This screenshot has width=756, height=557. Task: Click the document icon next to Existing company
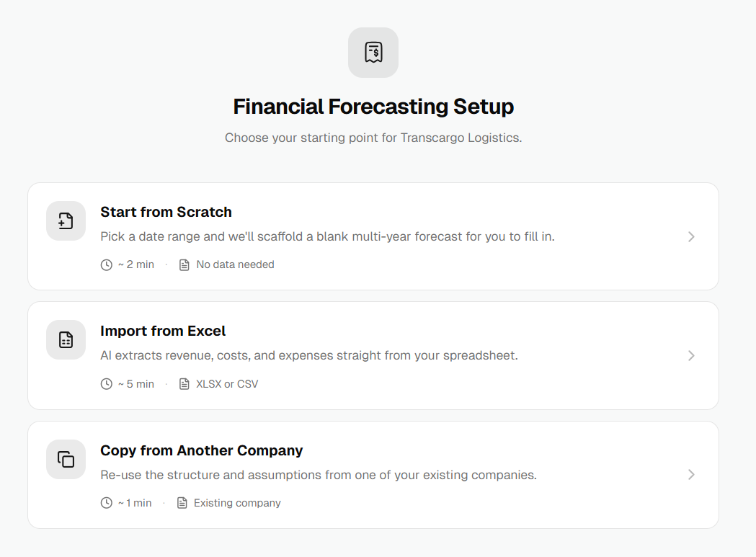(182, 503)
